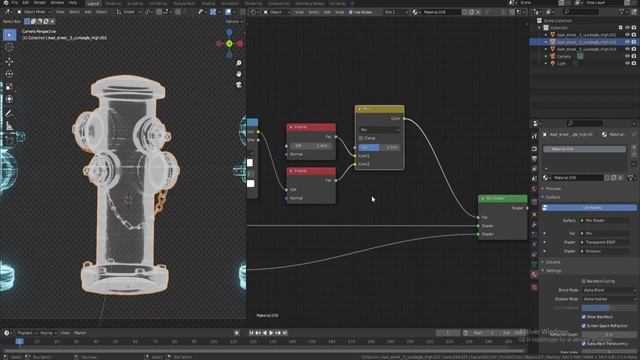Open the Window menu
Image resolution: width=640 pixels, height=360 pixels.
(57, 3)
